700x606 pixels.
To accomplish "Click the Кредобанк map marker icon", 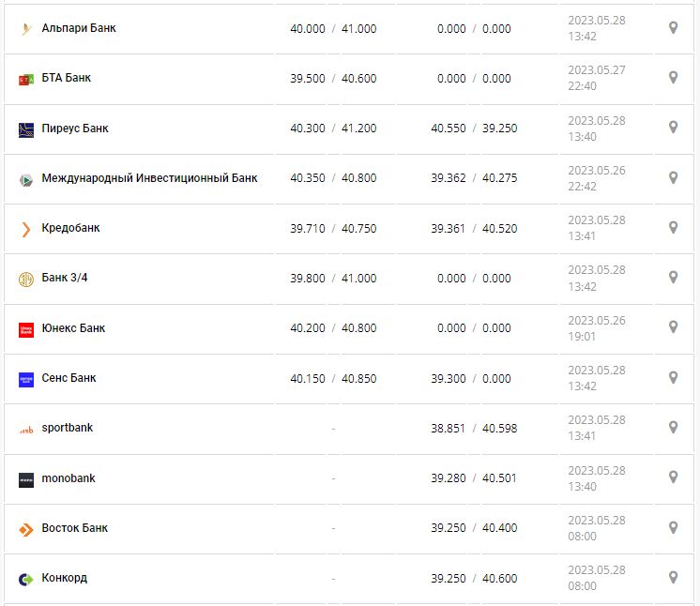I will (673, 228).
